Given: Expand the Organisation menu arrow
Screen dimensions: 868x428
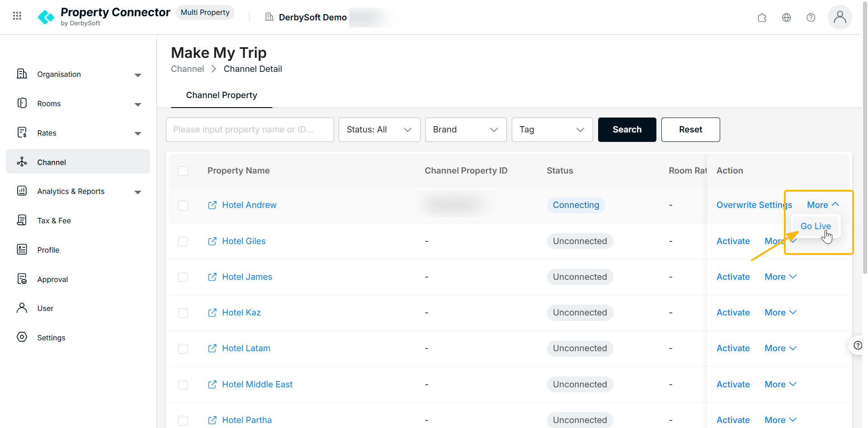Looking at the screenshot, I should coord(138,75).
